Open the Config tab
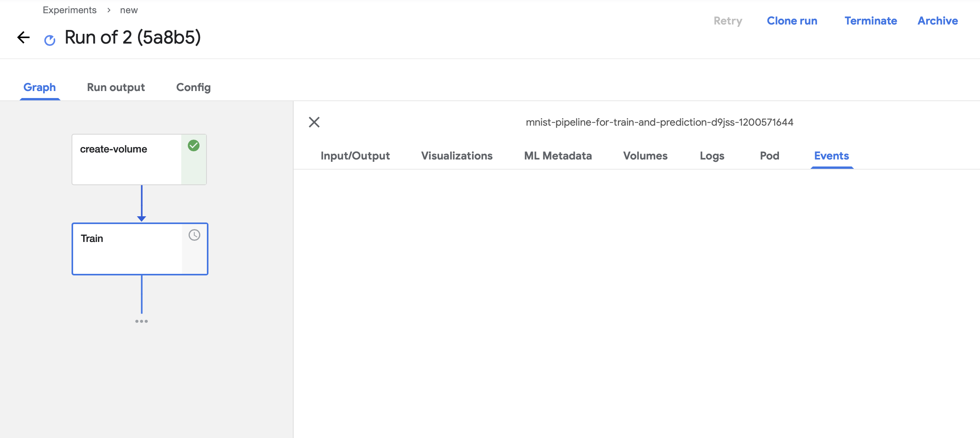980x438 pixels. click(x=193, y=87)
